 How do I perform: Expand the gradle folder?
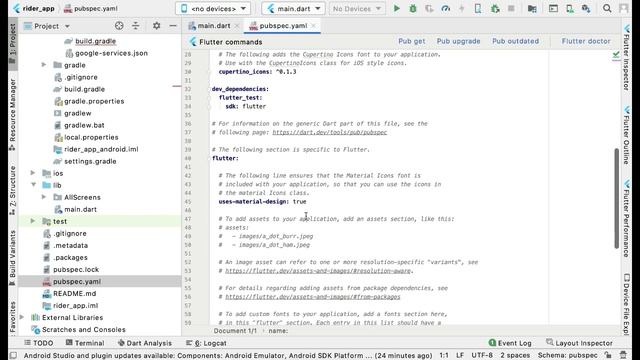click(44, 65)
